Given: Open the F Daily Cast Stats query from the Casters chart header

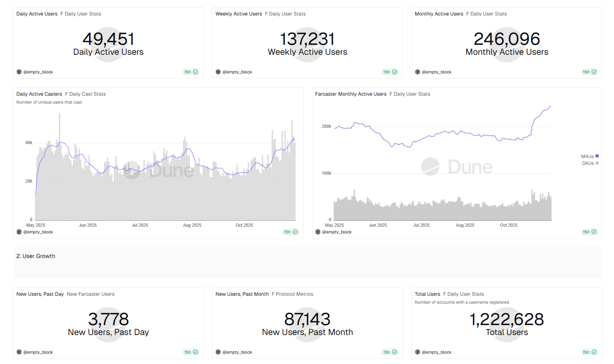Looking at the screenshot, I should click(85, 94).
